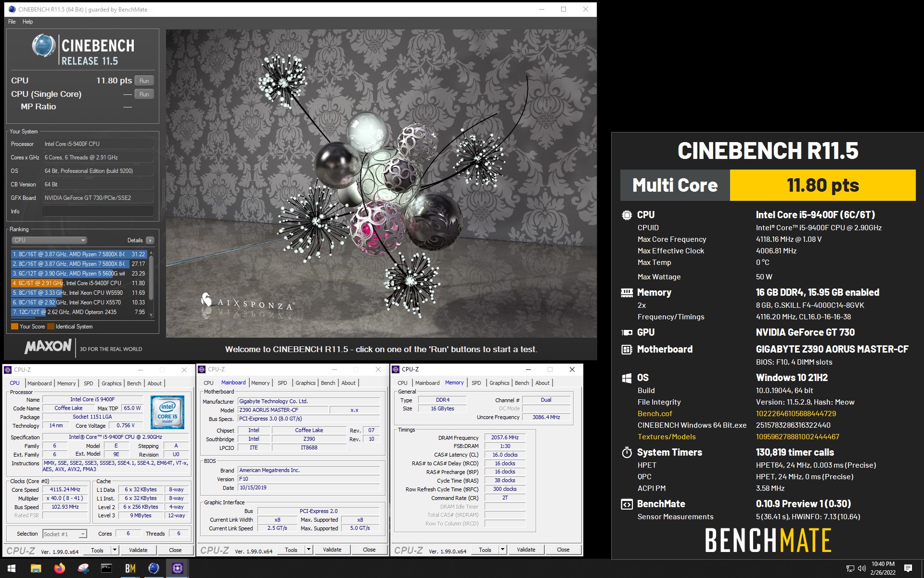Run the CPU multi-core test
The image size is (924, 578).
144,81
